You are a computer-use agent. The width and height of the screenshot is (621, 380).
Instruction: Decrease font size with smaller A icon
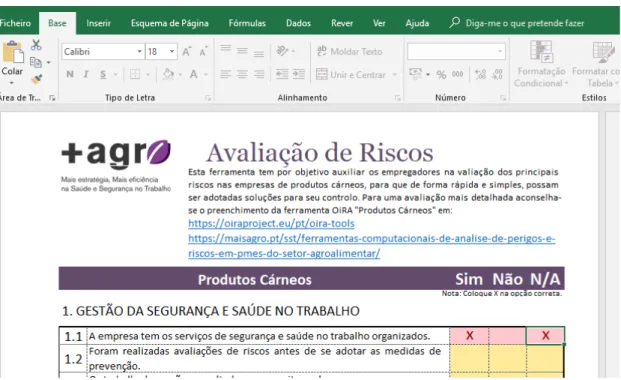[x=203, y=52]
